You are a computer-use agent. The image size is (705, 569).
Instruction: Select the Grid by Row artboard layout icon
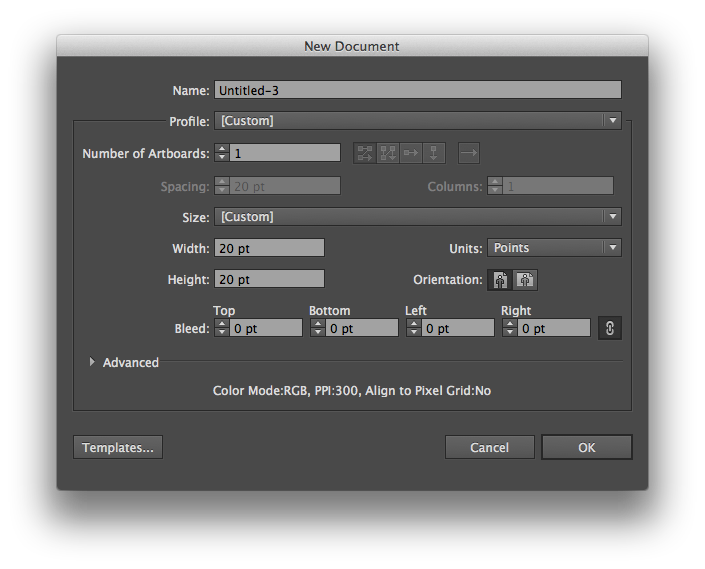pos(365,153)
